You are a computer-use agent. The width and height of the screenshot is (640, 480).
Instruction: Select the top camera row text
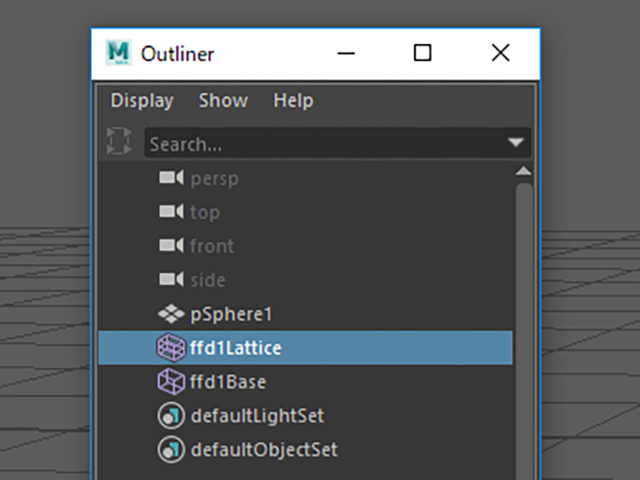point(205,213)
